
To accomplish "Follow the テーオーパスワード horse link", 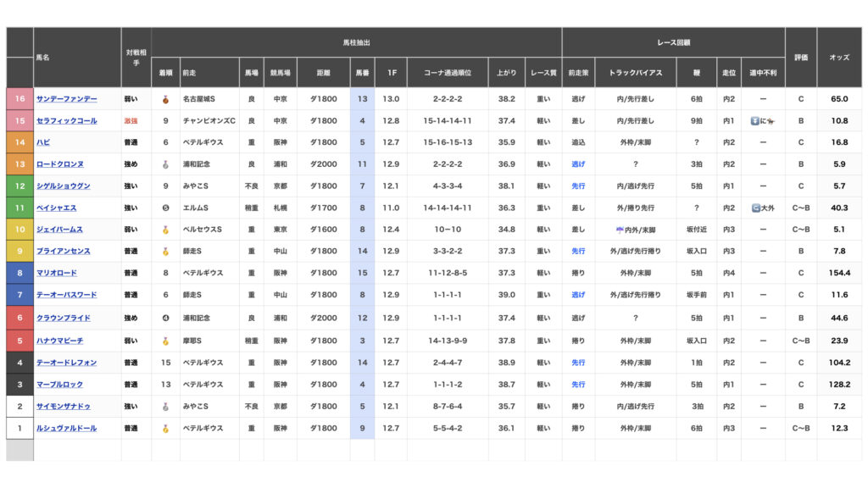I will click(x=66, y=295).
